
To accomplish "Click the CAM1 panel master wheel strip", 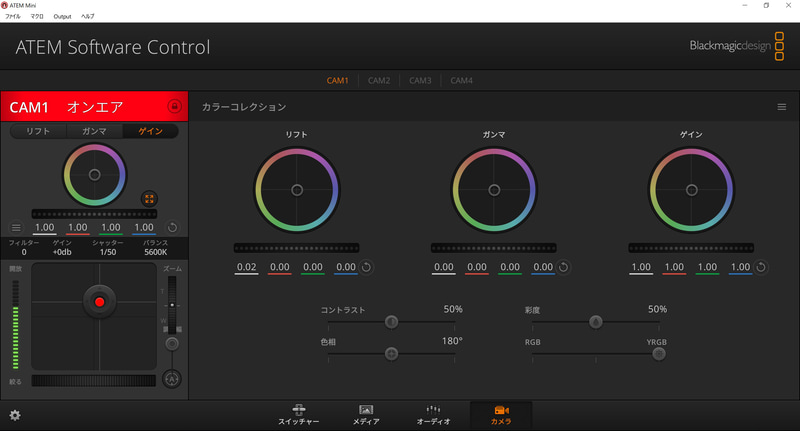I will (94, 214).
